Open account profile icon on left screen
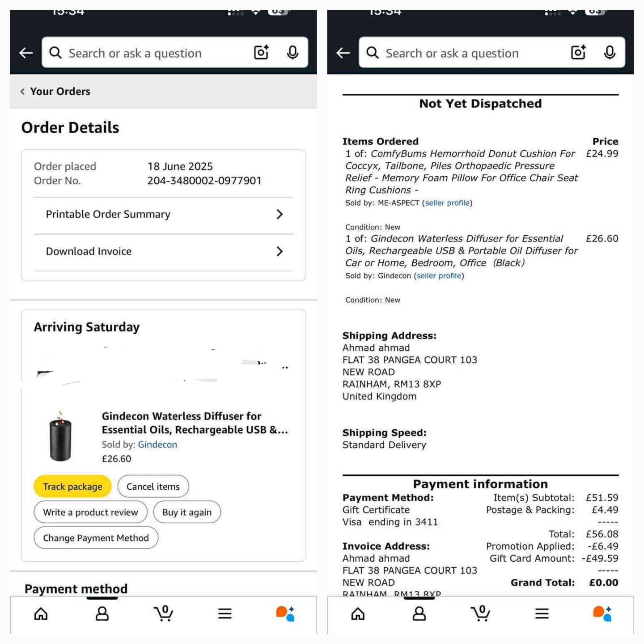 pyautogui.click(x=102, y=614)
